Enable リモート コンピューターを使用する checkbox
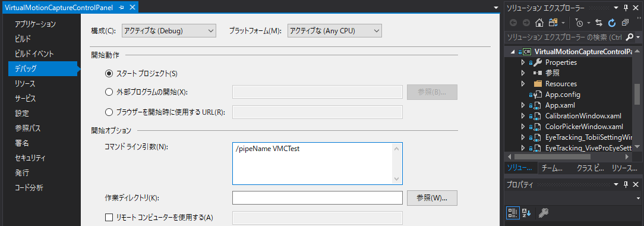This screenshot has height=226, width=644. click(x=109, y=217)
